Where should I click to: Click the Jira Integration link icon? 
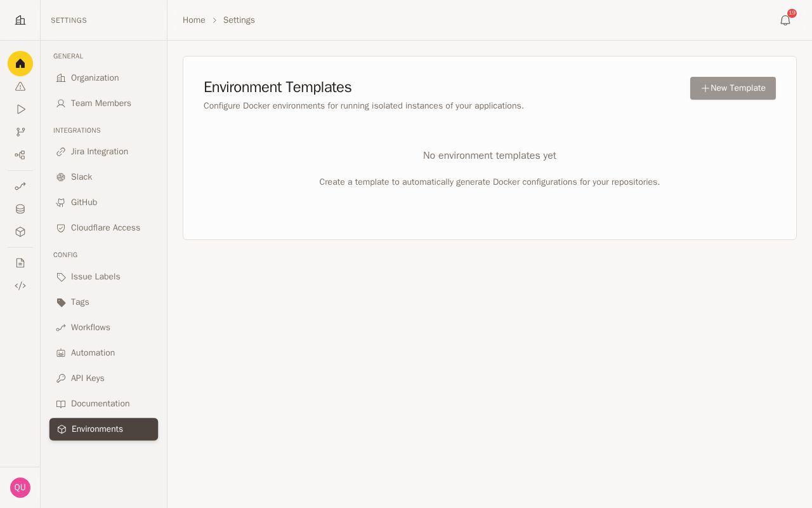61,152
